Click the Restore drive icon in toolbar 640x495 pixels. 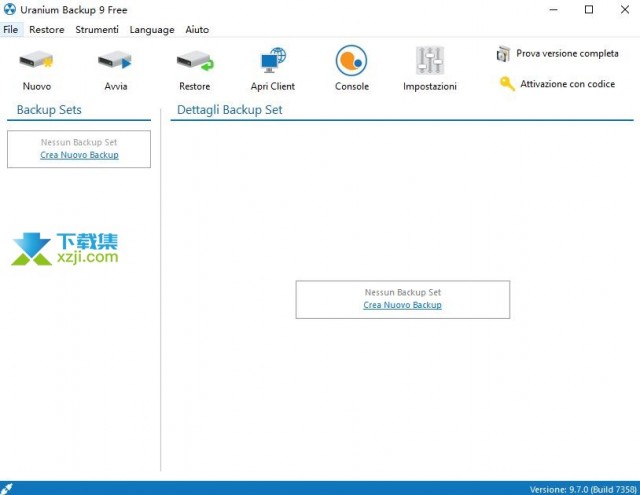[x=195, y=60]
